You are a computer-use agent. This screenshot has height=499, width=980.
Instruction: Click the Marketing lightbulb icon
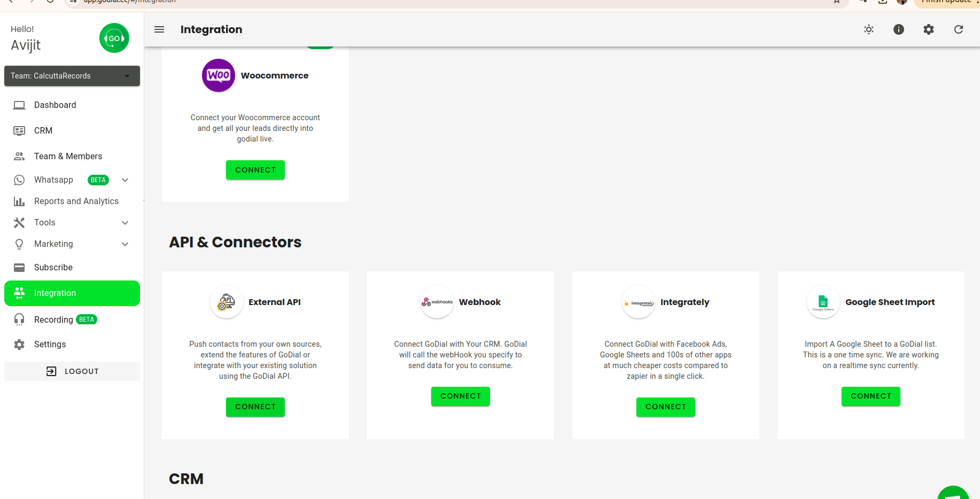19,244
